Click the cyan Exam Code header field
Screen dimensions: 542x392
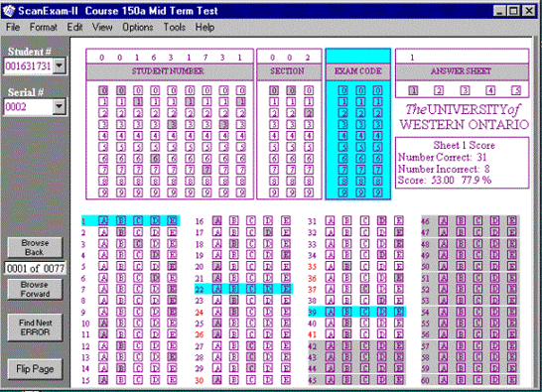358,56
